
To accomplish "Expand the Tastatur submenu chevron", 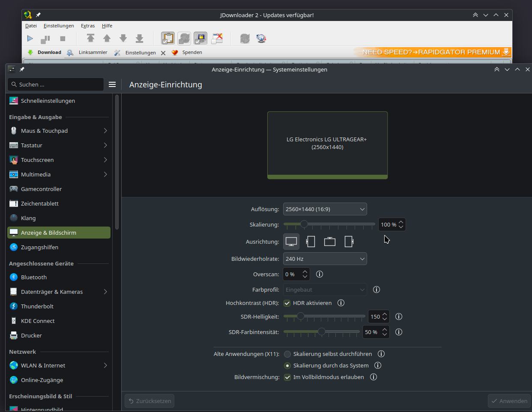I will click(x=105, y=145).
